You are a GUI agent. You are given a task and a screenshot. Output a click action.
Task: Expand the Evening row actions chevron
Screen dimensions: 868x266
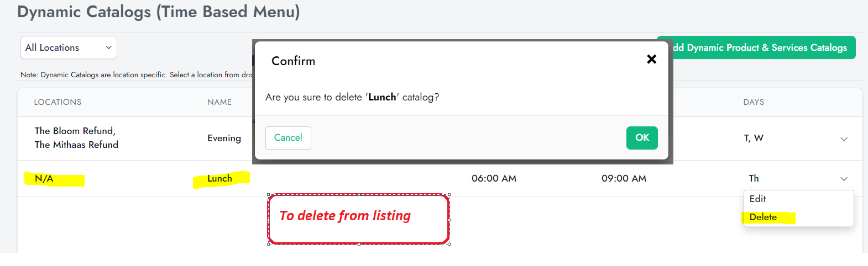[844, 139]
